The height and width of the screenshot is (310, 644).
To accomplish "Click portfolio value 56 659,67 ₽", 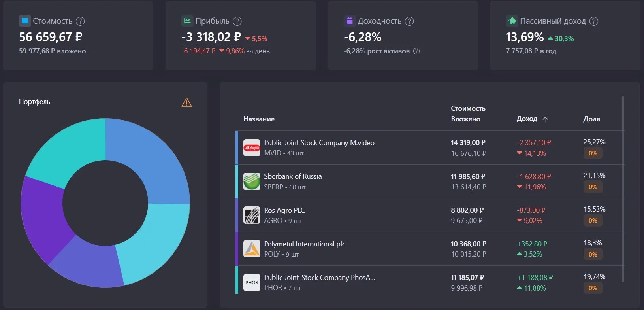I will pos(51,37).
